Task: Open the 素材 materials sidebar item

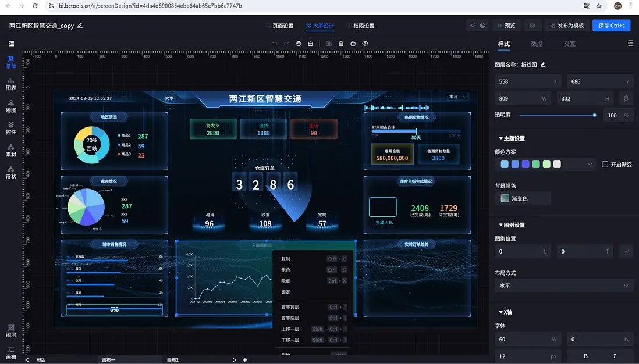Action: pyautogui.click(x=11, y=151)
